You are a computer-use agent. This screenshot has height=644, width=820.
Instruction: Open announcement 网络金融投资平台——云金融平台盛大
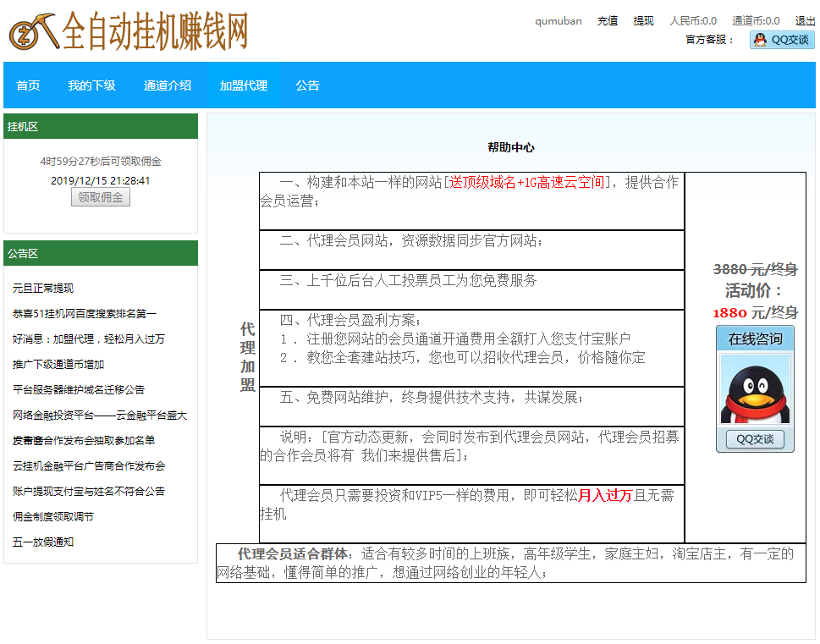[x=99, y=416]
